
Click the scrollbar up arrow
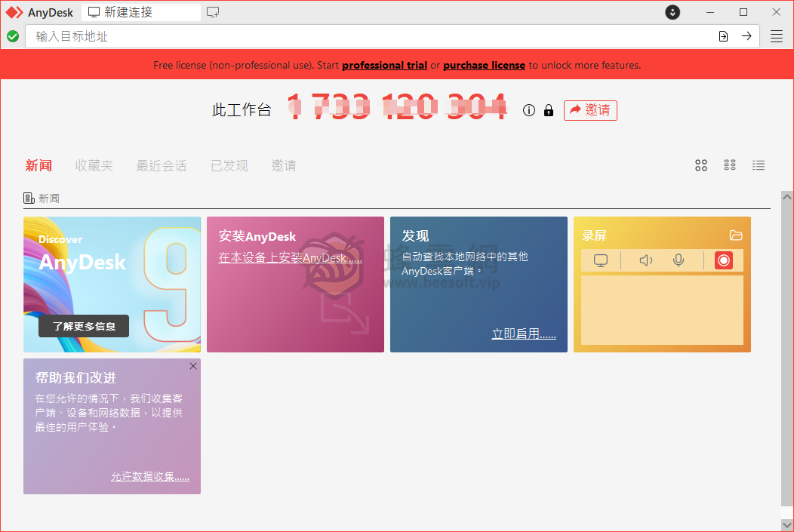(x=787, y=197)
